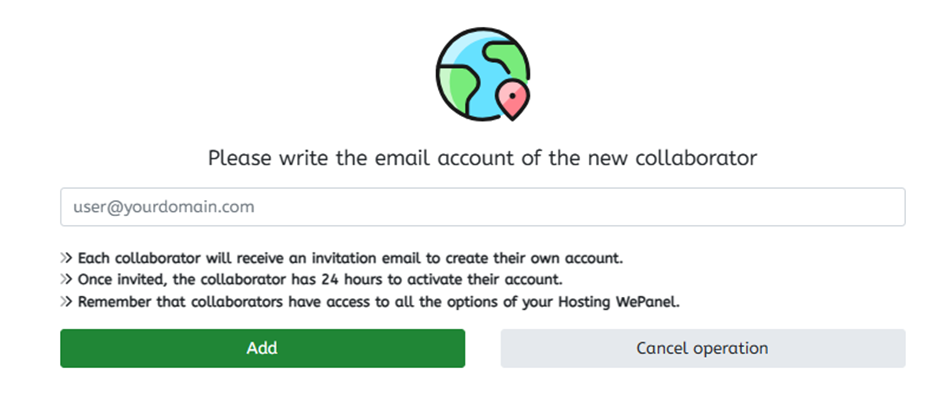Click the double-chevron before 'Remember that collaborators'
The image size is (940, 395).
tap(66, 301)
